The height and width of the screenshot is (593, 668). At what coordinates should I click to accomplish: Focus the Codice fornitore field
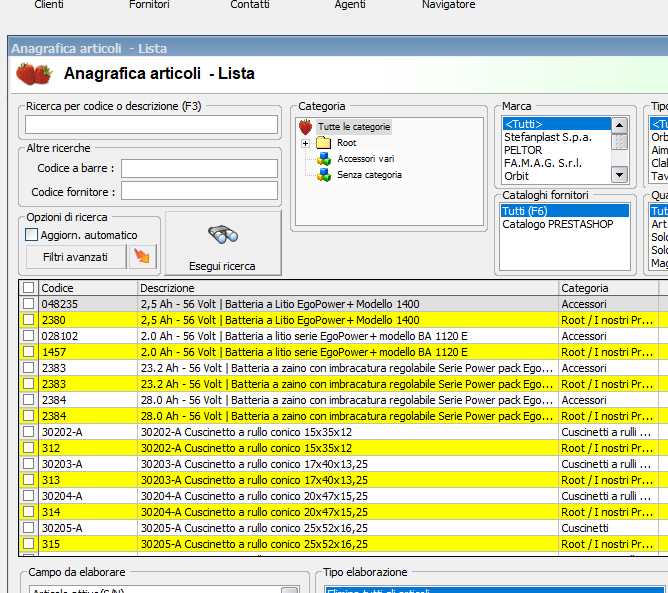click(199, 190)
